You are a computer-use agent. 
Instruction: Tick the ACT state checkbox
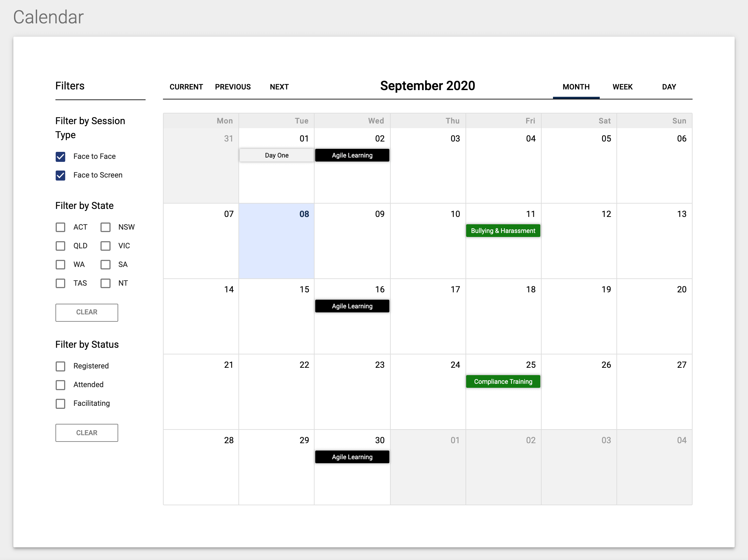click(60, 227)
